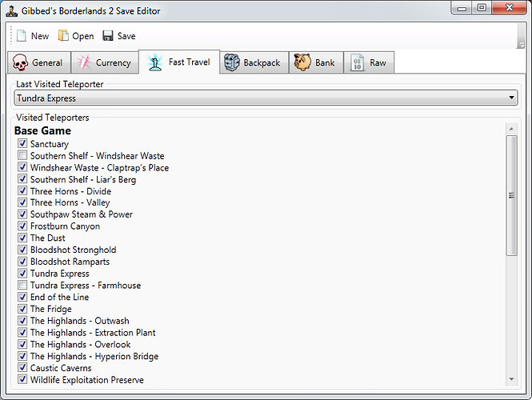Enable Southern Shelf - Windshear Waste checkbox
The width and height of the screenshot is (532, 400).
pyautogui.click(x=22, y=156)
